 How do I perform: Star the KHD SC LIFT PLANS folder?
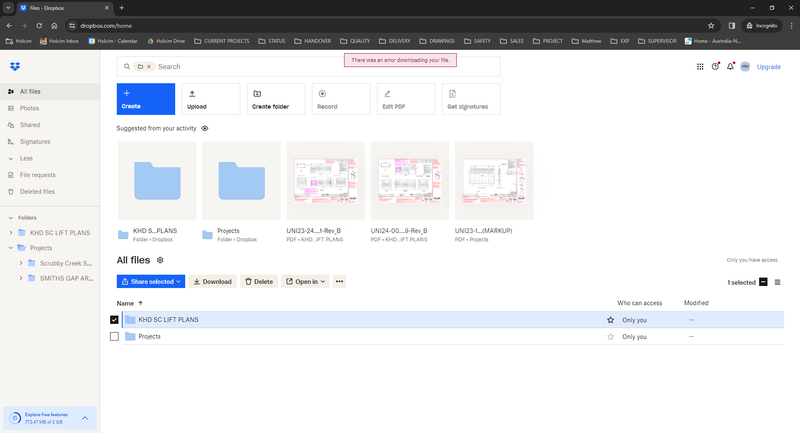click(610, 320)
